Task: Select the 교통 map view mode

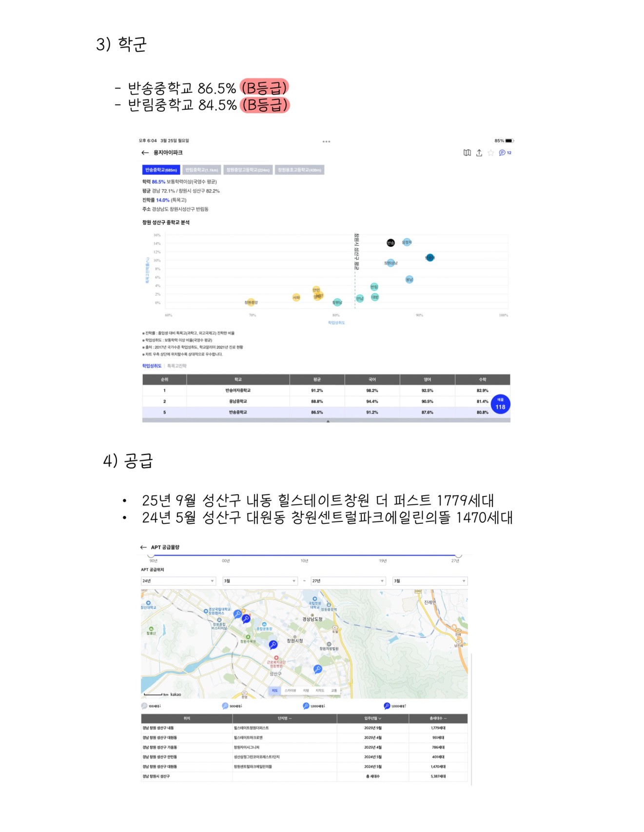Action: click(x=334, y=690)
